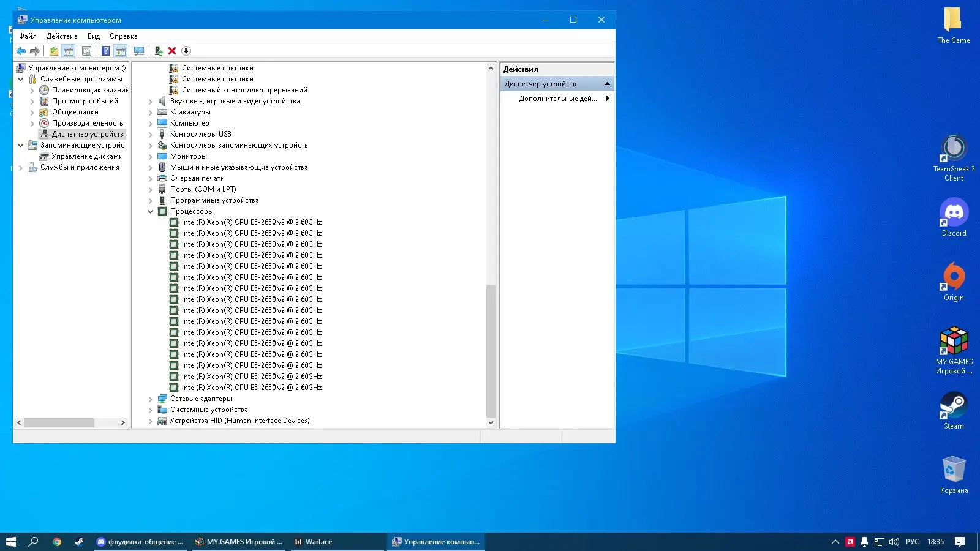Open Дополнительные действия in actions pane
Viewport: 980px width, 551px height.
coord(557,99)
